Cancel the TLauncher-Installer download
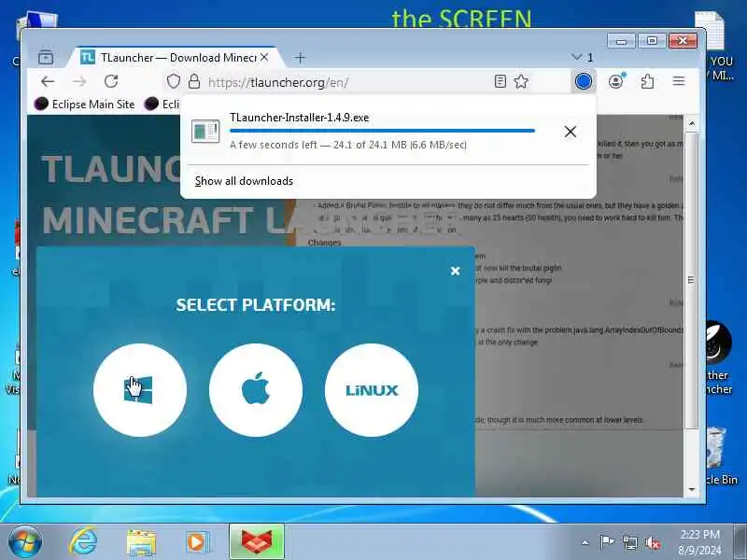This screenshot has width=747, height=560. coord(571,132)
